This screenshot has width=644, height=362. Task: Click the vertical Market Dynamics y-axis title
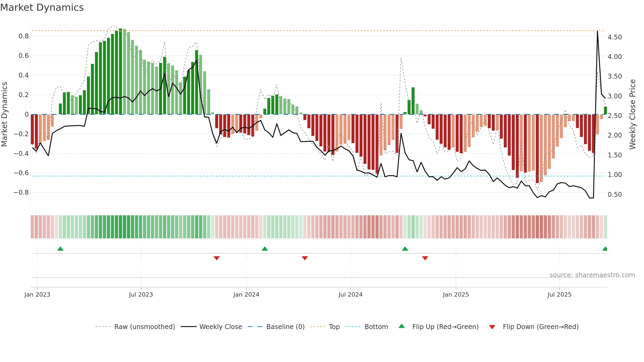[4, 114]
